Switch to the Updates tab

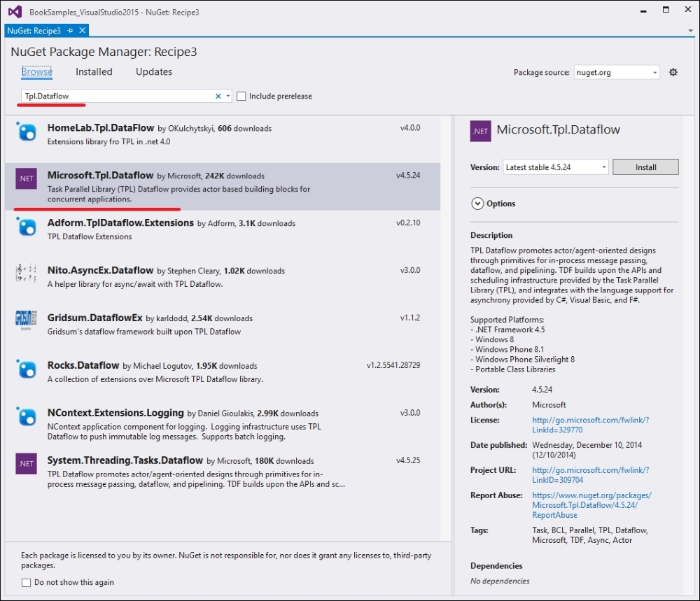pos(154,72)
